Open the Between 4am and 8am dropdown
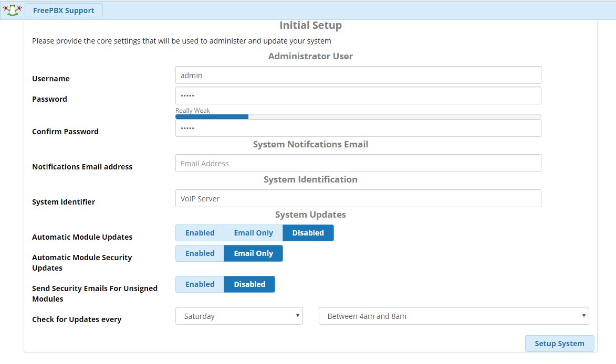This screenshot has width=616, height=364. coord(453,316)
